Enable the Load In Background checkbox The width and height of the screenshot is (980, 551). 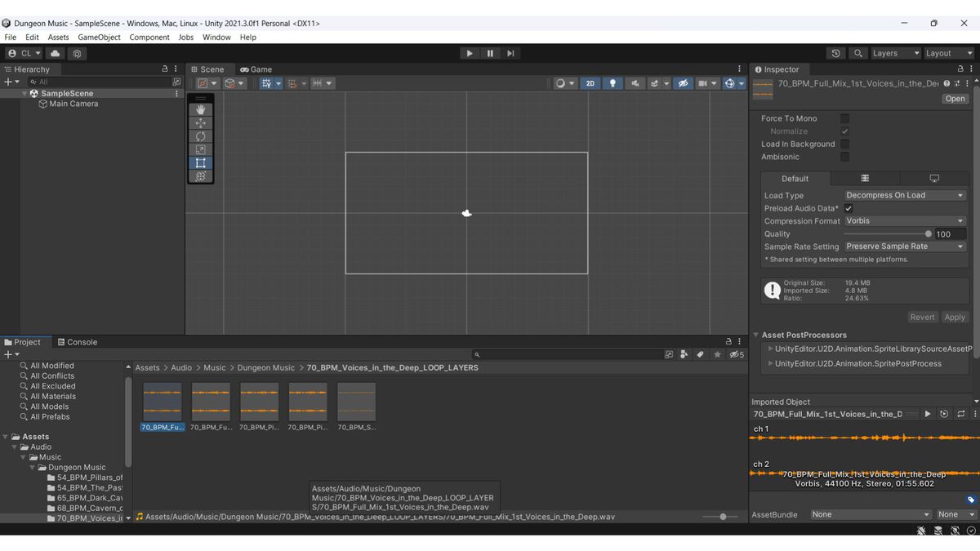(x=844, y=144)
